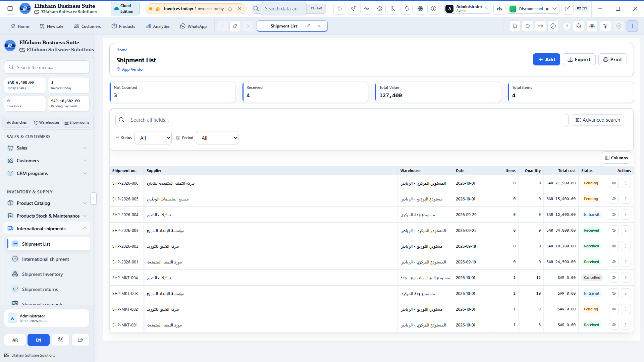Image resolution: width=644 pixels, height=362 pixels.
Task: Click the Search the menu field
Action: pos(47,67)
